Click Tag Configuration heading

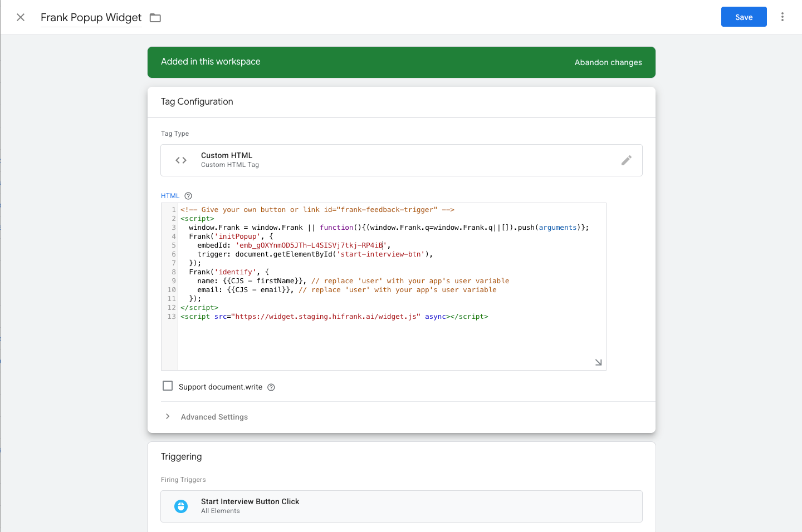click(197, 101)
